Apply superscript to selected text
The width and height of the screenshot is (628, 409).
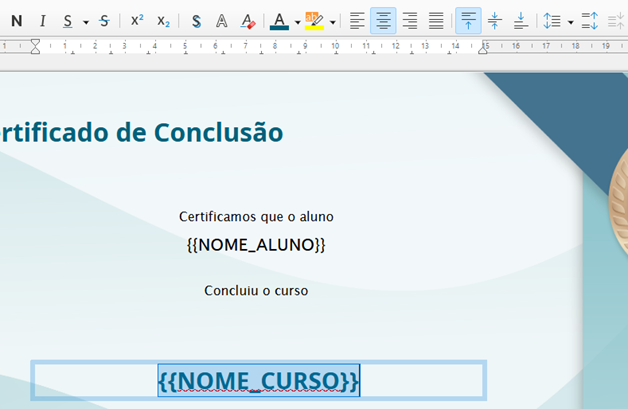coord(137,21)
